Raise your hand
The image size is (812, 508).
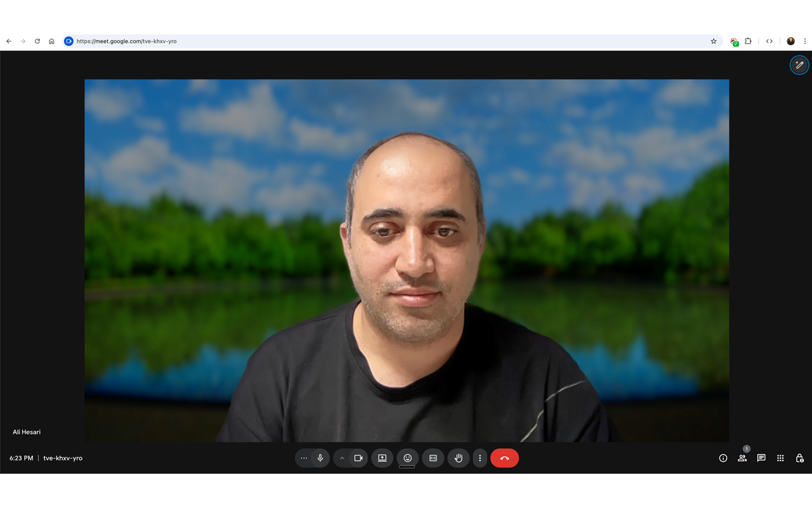click(458, 458)
